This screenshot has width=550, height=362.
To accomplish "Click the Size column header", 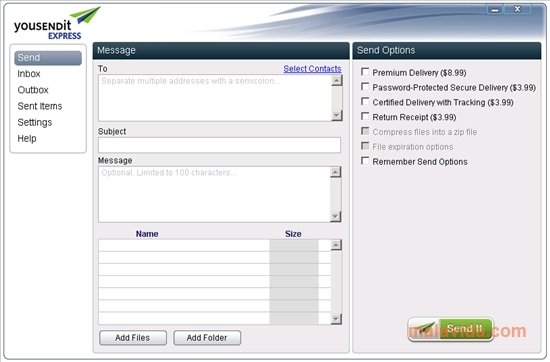I will pyautogui.click(x=293, y=234).
